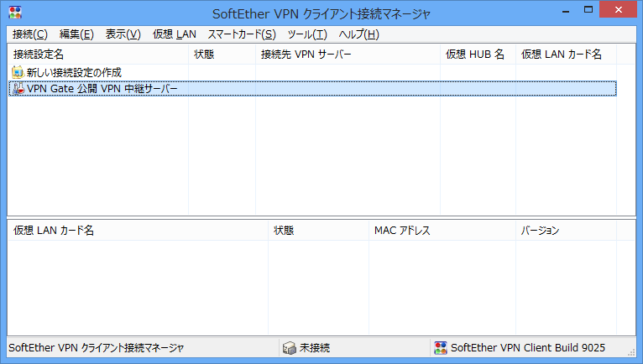Open the 表示(V) menu

123,34
